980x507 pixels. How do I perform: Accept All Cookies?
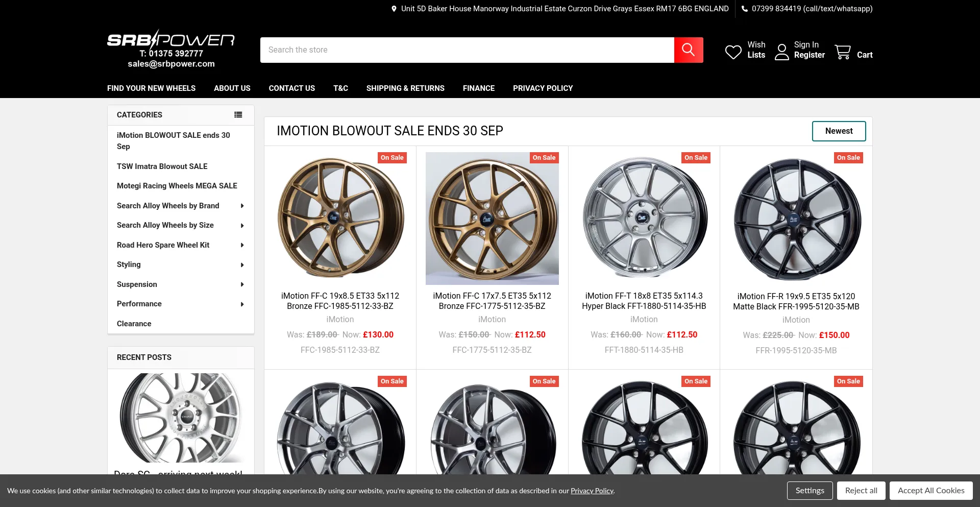tap(930, 491)
